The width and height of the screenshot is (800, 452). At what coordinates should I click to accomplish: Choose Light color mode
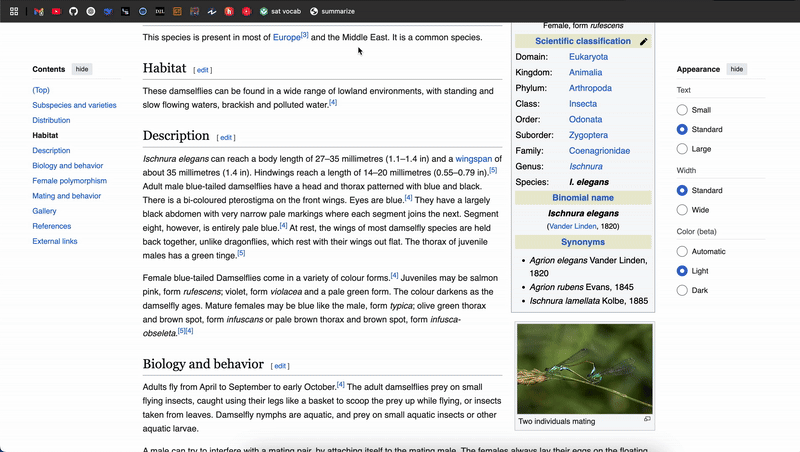click(682, 271)
